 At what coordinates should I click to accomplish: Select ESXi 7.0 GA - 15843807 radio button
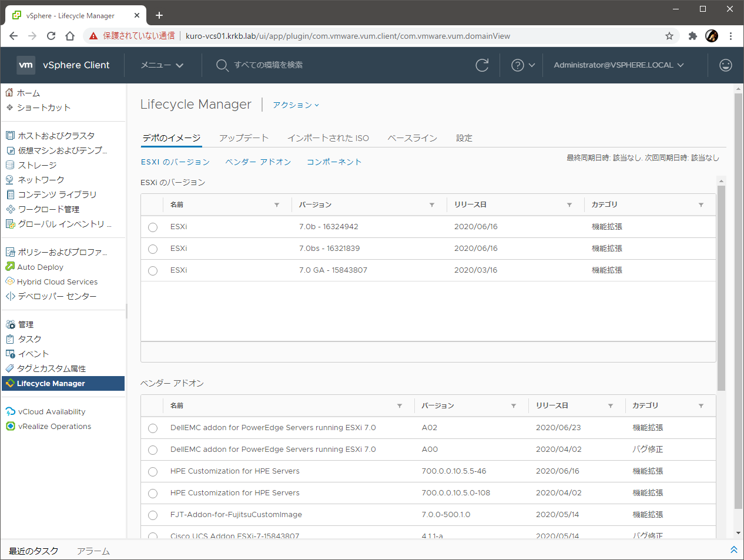[153, 271]
